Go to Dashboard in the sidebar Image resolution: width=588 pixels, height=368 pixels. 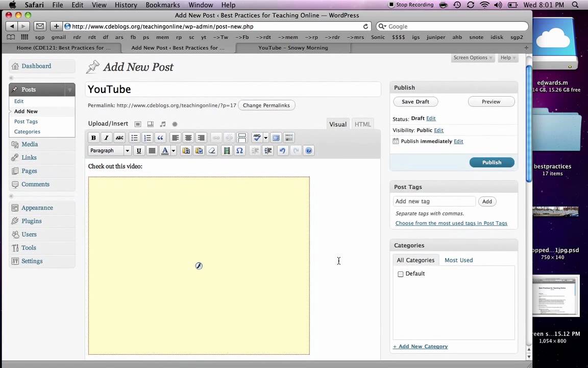point(36,66)
